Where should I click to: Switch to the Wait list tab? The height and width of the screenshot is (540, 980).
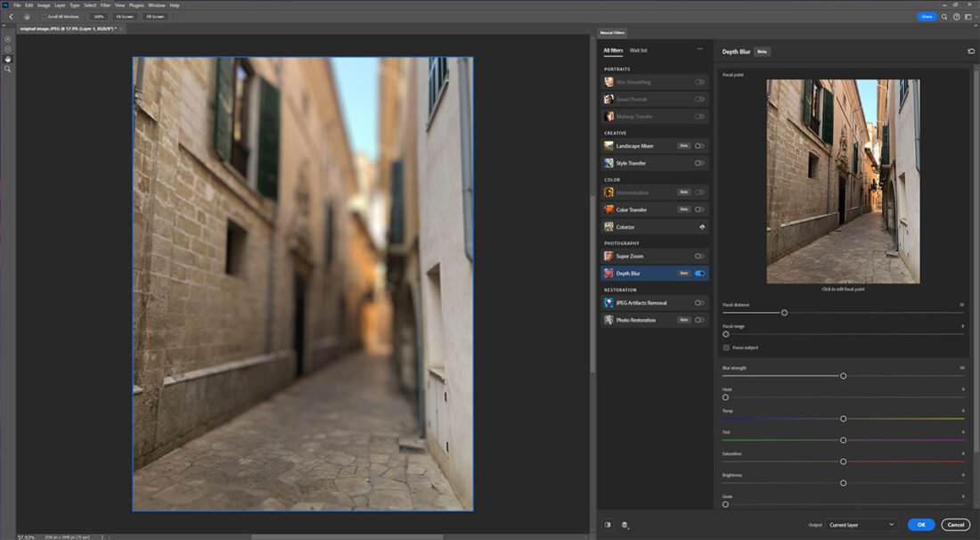point(638,50)
